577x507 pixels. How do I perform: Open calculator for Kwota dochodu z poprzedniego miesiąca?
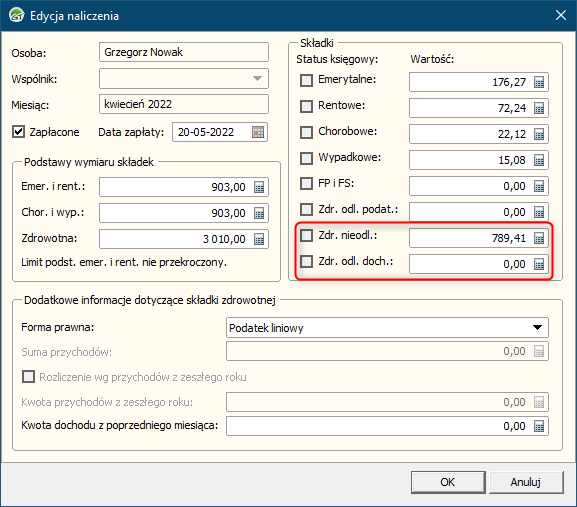(x=539, y=426)
